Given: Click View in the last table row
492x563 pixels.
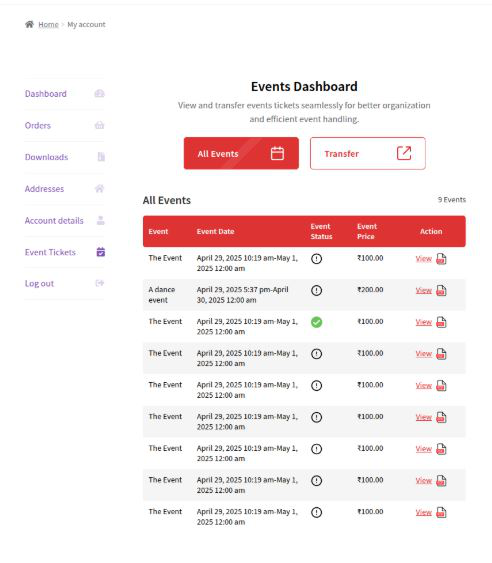Looking at the screenshot, I should point(423,512).
